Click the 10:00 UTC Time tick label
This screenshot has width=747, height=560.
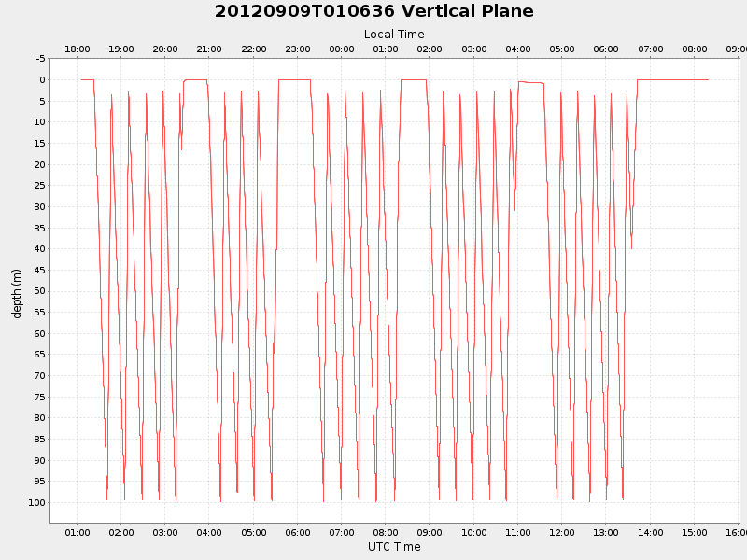(x=473, y=532)
